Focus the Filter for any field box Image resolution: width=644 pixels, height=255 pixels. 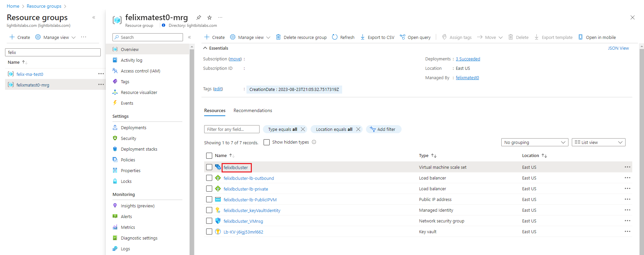coord(232,129)
